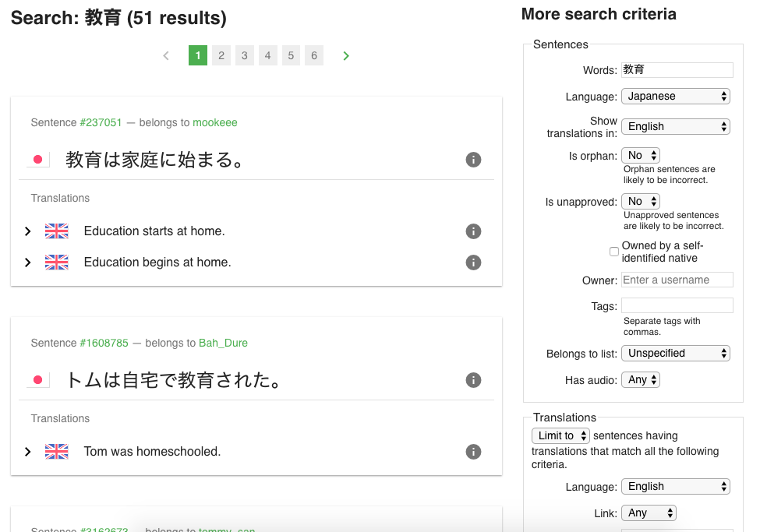760x532 pixels.
Task: Go to results page 2
Action: [x=221, y=55]
